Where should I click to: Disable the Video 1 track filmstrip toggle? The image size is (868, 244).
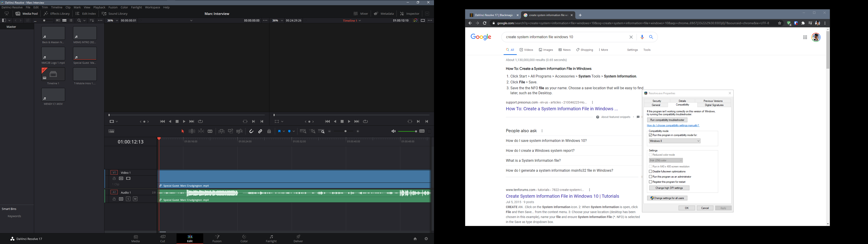coord(128,179)
